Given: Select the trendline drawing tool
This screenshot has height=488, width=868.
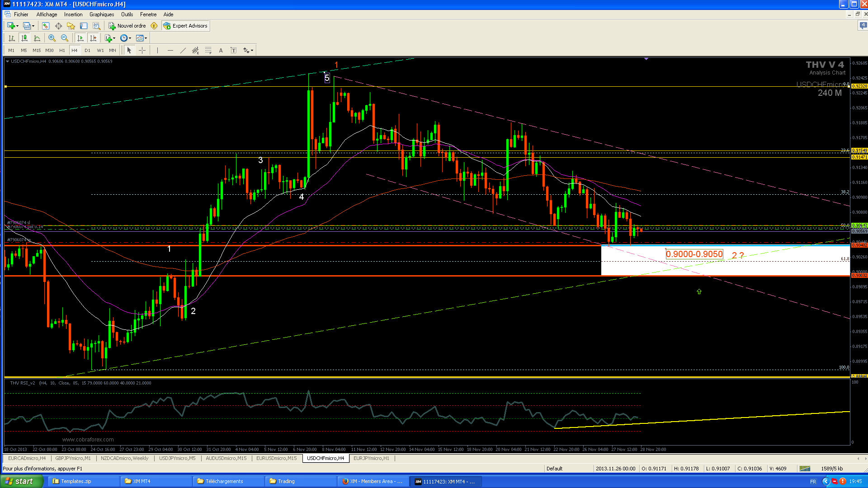Looking at the screenshot, I should (x=183, y=50).
